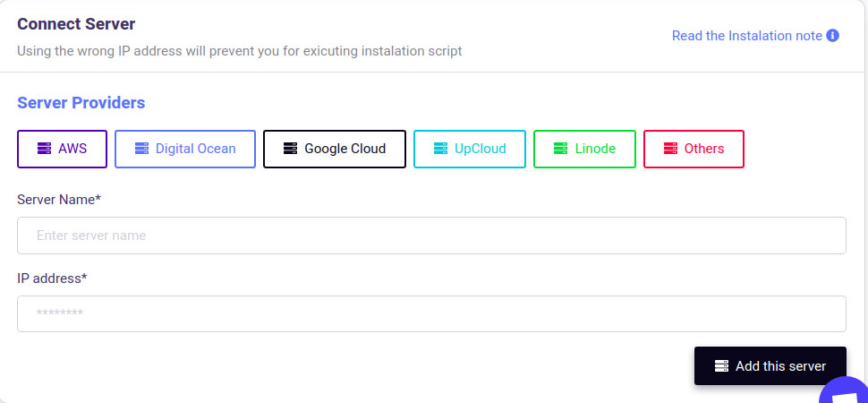
Task: Click the server icon in Add this server
Action: coord(721,366)
